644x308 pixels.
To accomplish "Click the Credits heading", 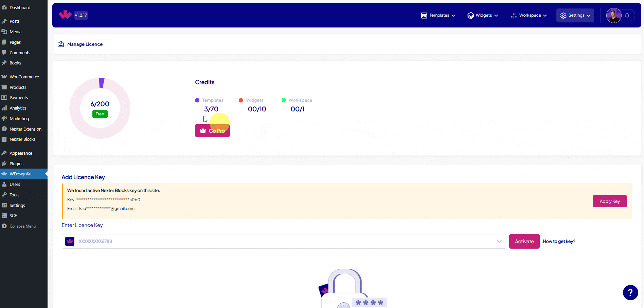I will click(x=204, y=82).
